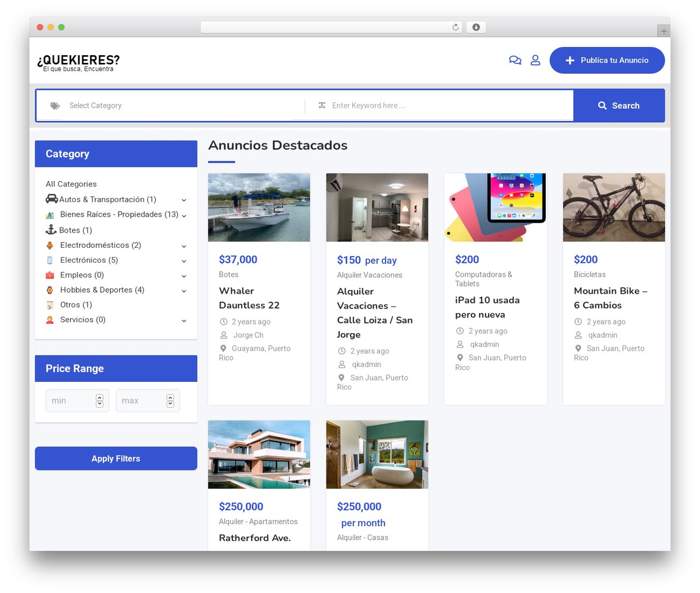Decrease the min price stepper

(x=100, y=404)
